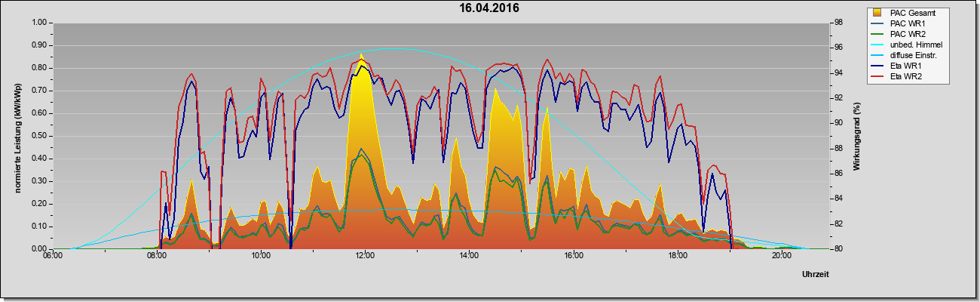
Task: Click the 12:00 time axis label
Action: [365, 255]
